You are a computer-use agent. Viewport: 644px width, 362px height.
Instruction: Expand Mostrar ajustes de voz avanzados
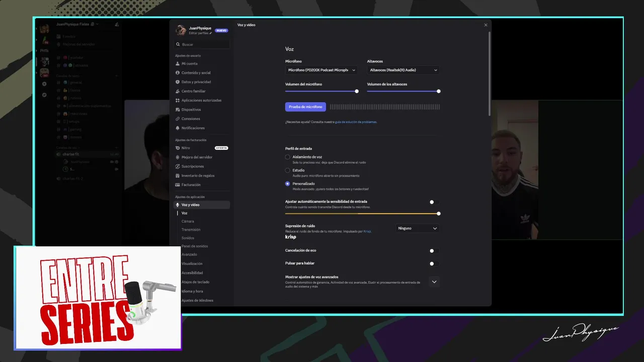pos(434,282)
